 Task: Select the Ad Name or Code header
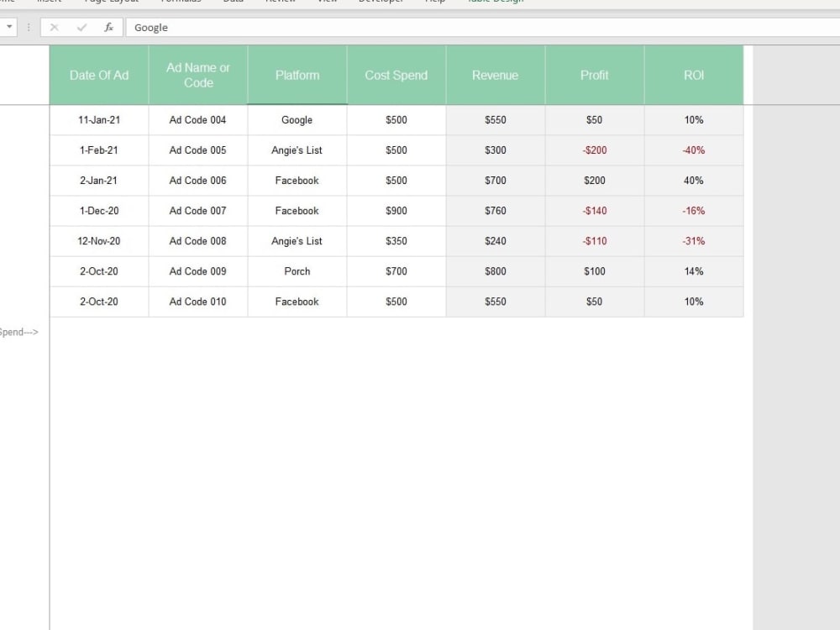click(x=198, y=75)
